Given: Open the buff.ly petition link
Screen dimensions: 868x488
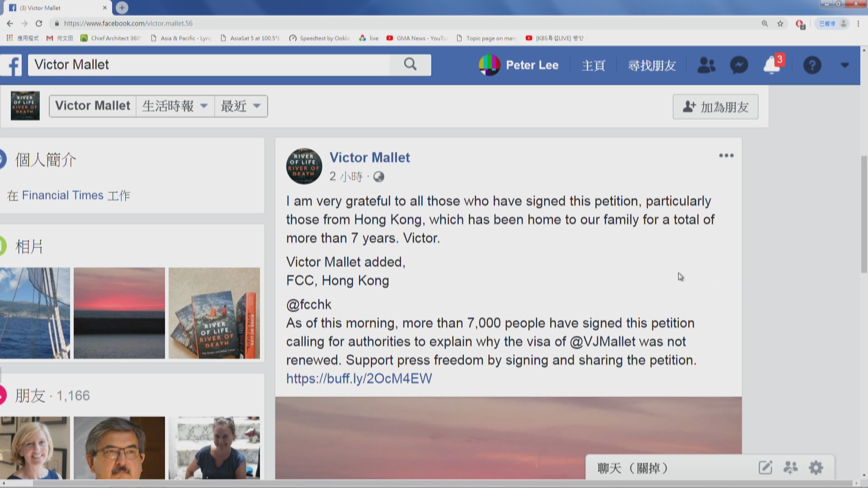Looking at the screenshot, I should point(359,379).
